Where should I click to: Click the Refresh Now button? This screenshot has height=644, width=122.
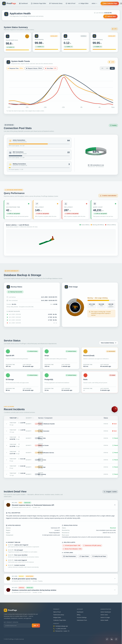pos(110,17)
